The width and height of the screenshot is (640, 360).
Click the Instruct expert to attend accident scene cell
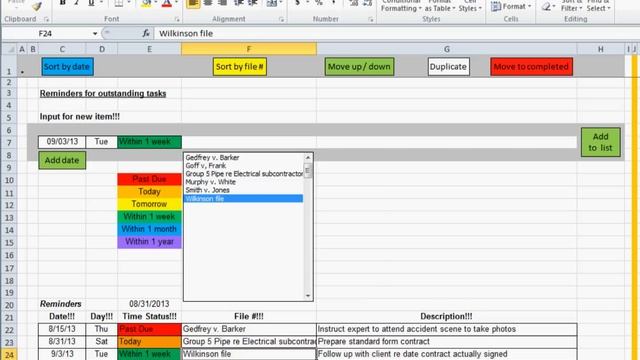447,329
